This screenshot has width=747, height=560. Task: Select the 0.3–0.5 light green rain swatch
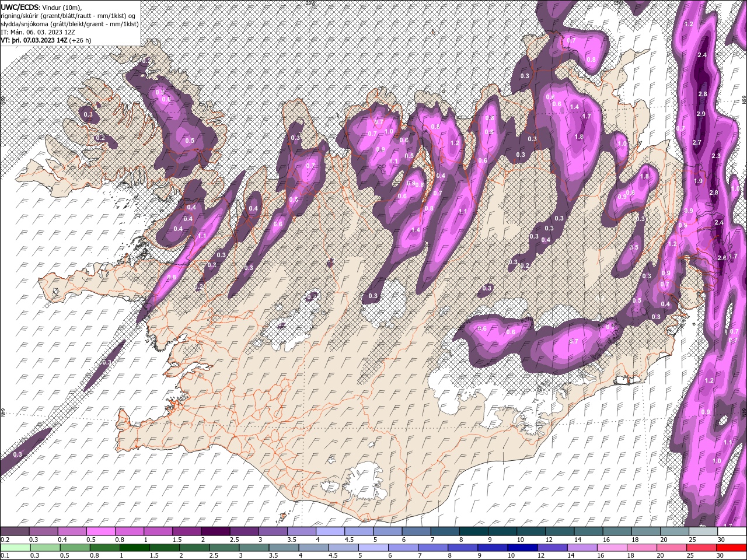click(44, 548)
